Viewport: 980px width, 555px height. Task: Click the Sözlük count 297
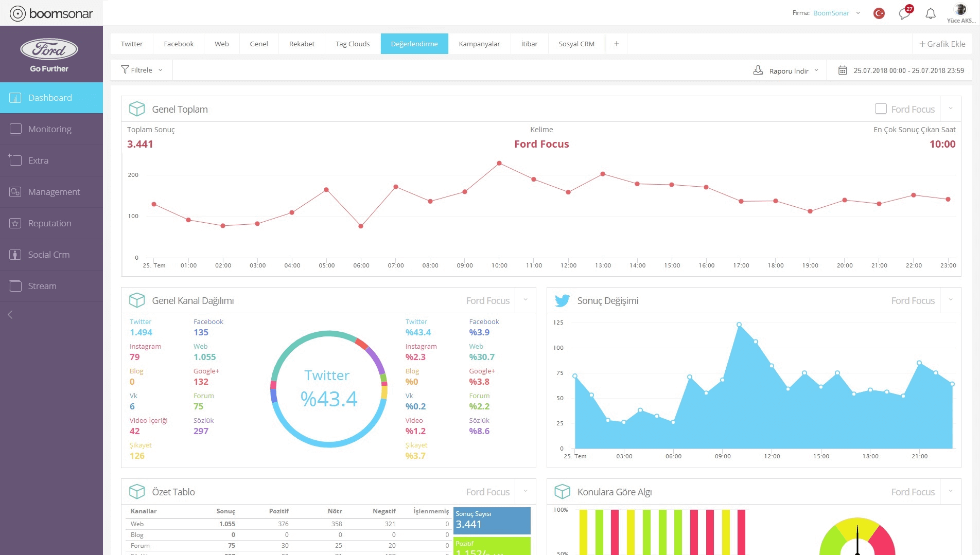[201, 431]
